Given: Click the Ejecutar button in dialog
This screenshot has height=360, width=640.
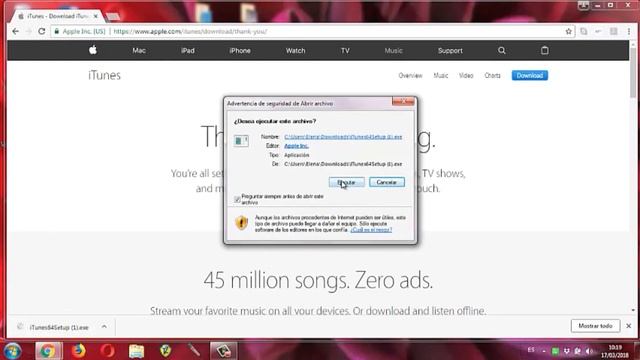Looking at the screenshot, I should 347,182.
